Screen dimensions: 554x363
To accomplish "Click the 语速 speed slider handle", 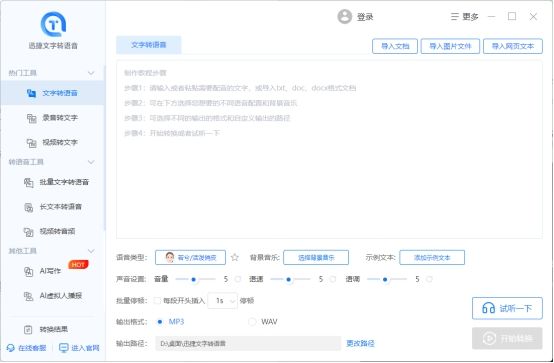I will tap(289, 279).
